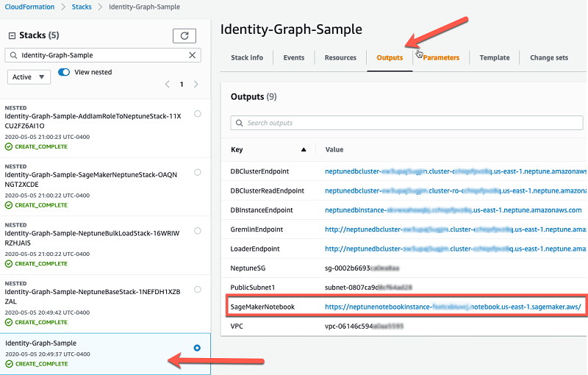Click CREATE_COMPLETE status of NeptuneBaseStack
This screenshot has width=588, height=375.
pos(36,322)
